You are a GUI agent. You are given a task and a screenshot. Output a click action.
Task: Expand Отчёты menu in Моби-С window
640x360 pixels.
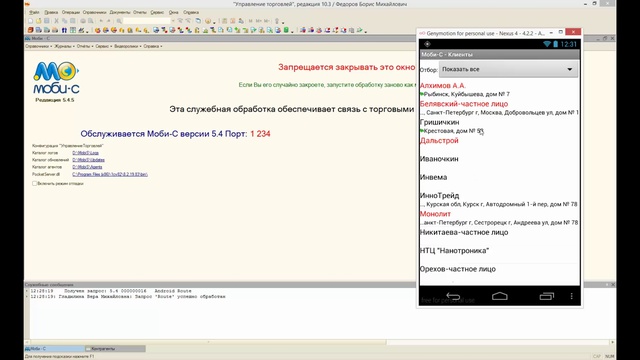pos(84,46)
